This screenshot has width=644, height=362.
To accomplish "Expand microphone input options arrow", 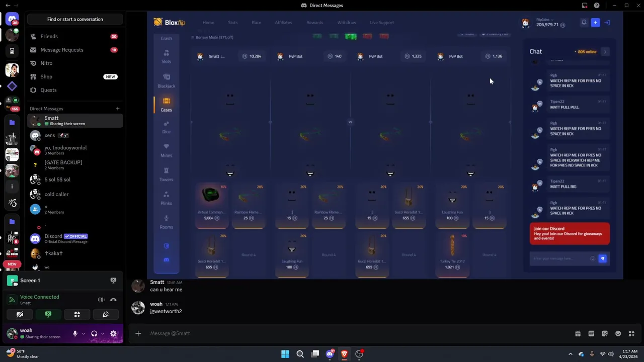I will click(84, 333).
